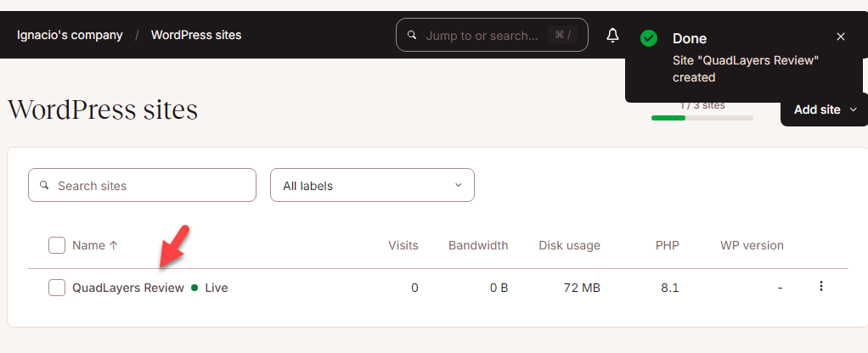The height and width of the screenshot is (353, 868).
Task: Click the magnifier icon in Jump to search
Action: tap(412, 36)
